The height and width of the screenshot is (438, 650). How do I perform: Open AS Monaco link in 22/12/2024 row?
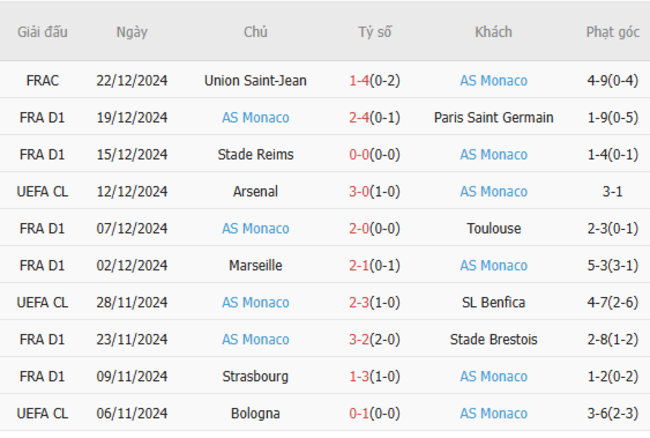(x=493, y=80)
